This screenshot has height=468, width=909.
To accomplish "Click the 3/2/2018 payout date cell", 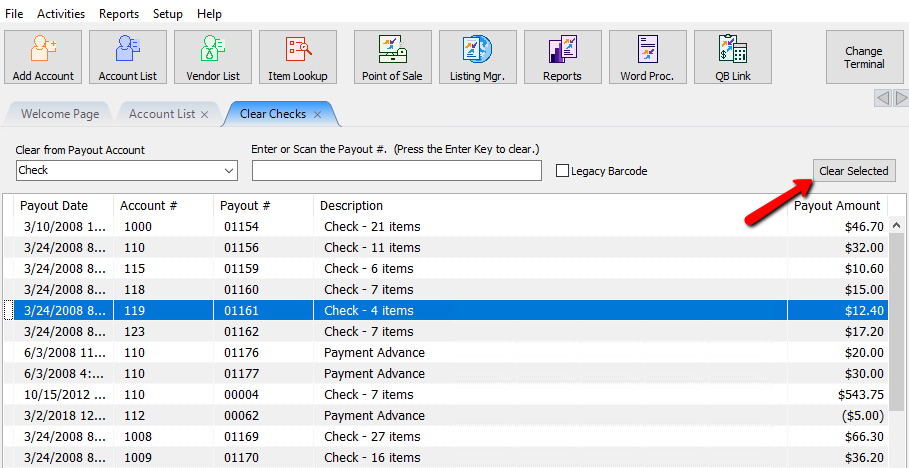I will 64,416.
